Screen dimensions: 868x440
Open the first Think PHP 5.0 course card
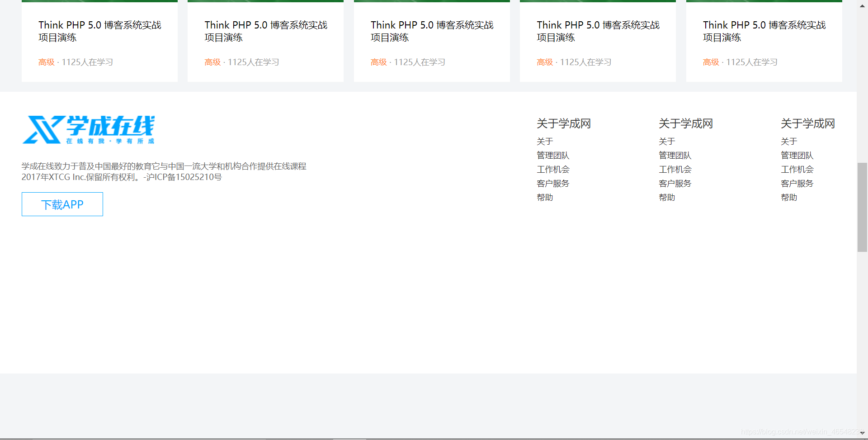click(x=99, y=41)
